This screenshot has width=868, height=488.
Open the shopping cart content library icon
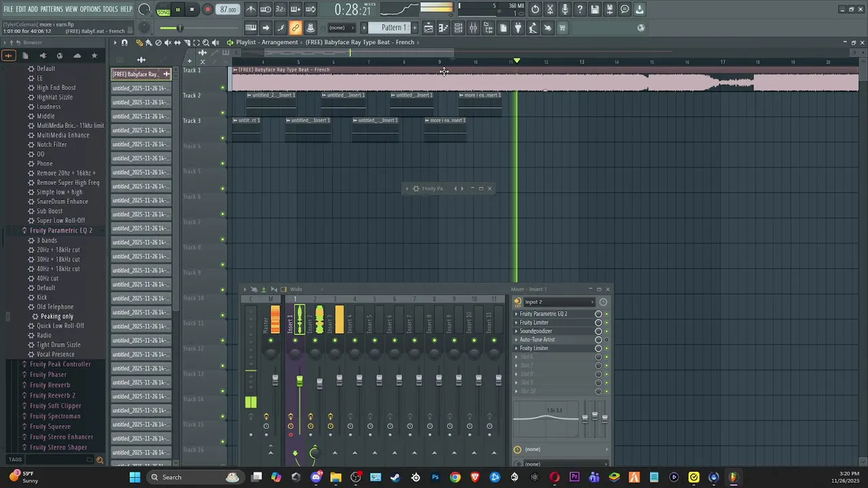[x=563, y=28]
